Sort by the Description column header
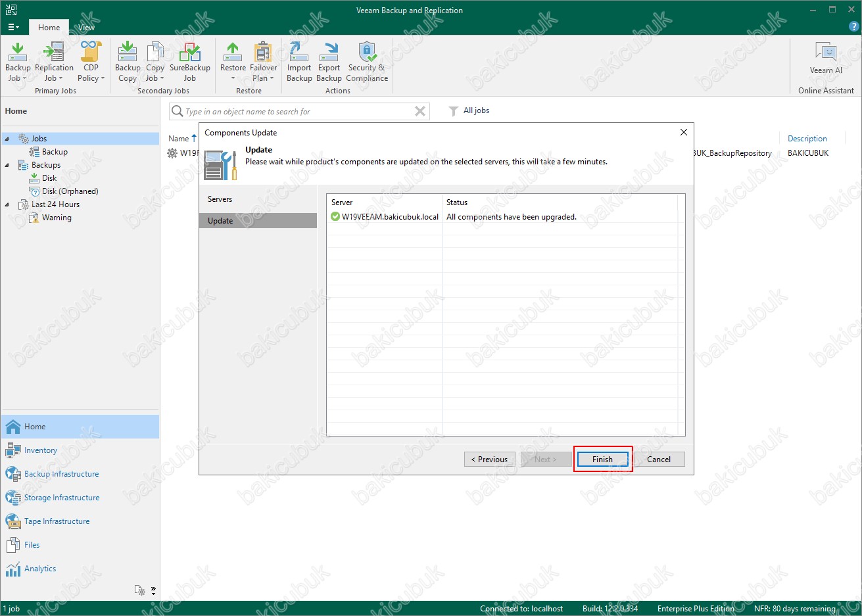 [807, 139]
